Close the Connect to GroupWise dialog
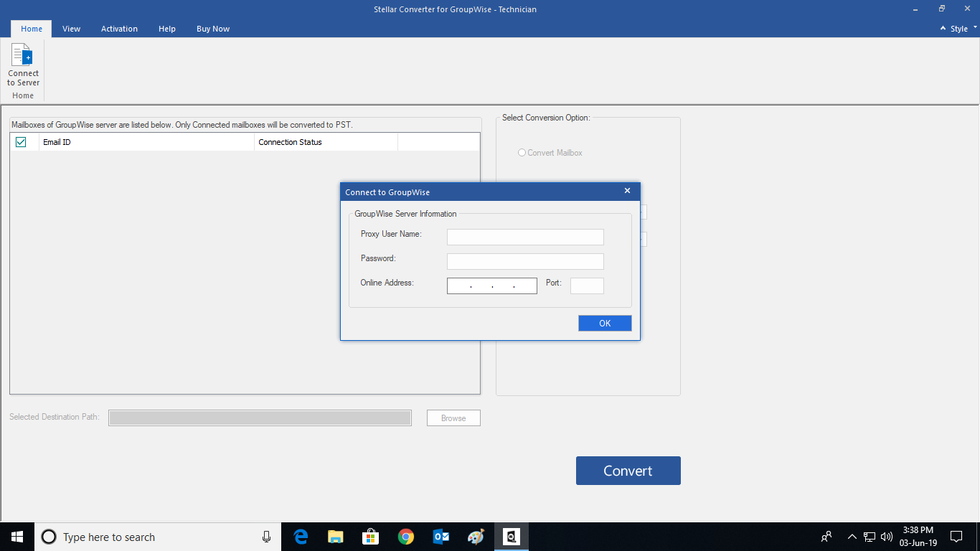980x551 pixels. point(627,191)
